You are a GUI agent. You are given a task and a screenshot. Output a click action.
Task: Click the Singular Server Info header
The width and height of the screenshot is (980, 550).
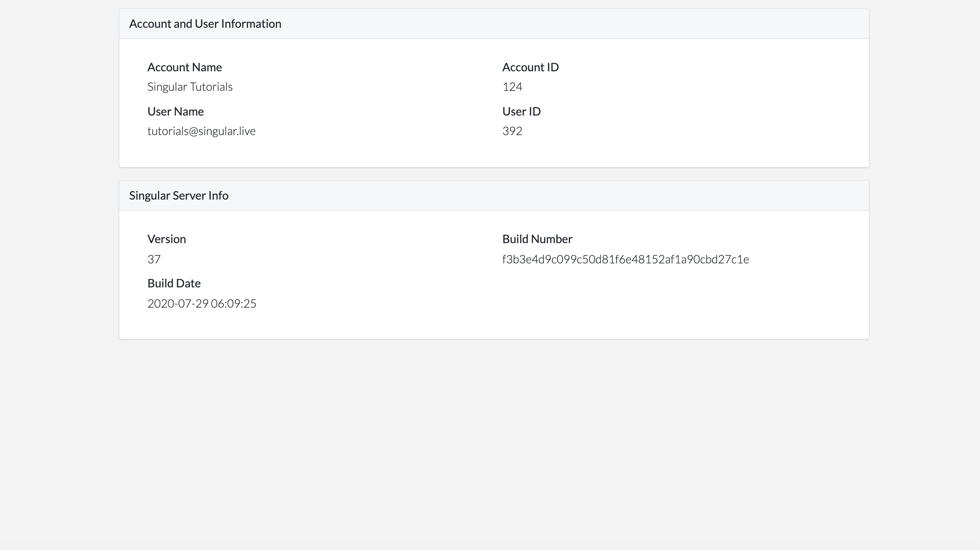click(179, 195)
